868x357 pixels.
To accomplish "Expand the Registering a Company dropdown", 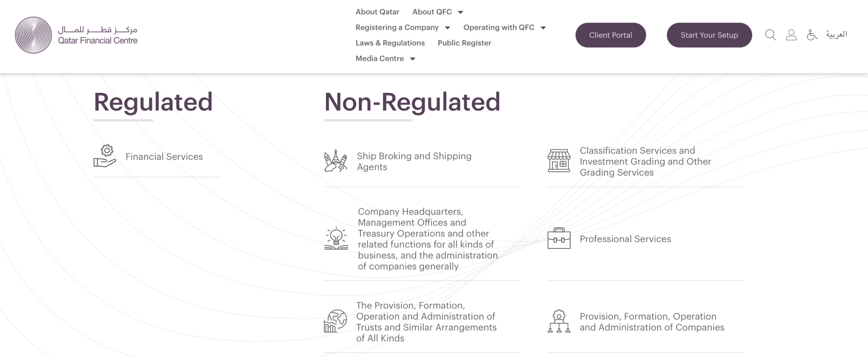I will pyautogui.click(x=447, y=28).
